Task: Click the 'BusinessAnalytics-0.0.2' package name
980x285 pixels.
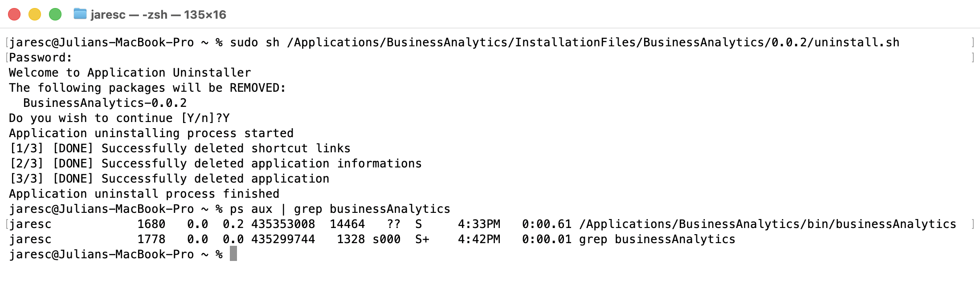Action: [x=105, y=103]
